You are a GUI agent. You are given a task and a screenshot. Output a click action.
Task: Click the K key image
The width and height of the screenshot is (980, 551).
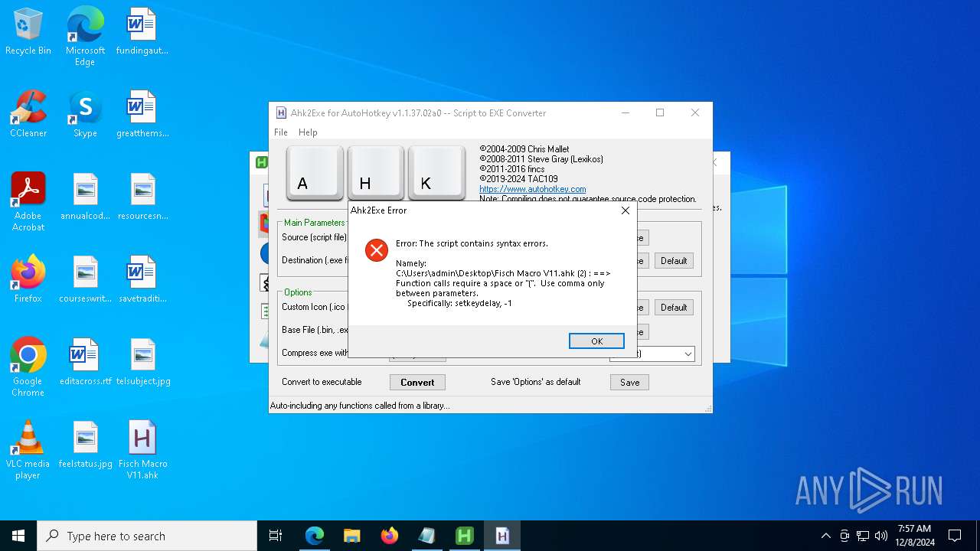[436, 173]
